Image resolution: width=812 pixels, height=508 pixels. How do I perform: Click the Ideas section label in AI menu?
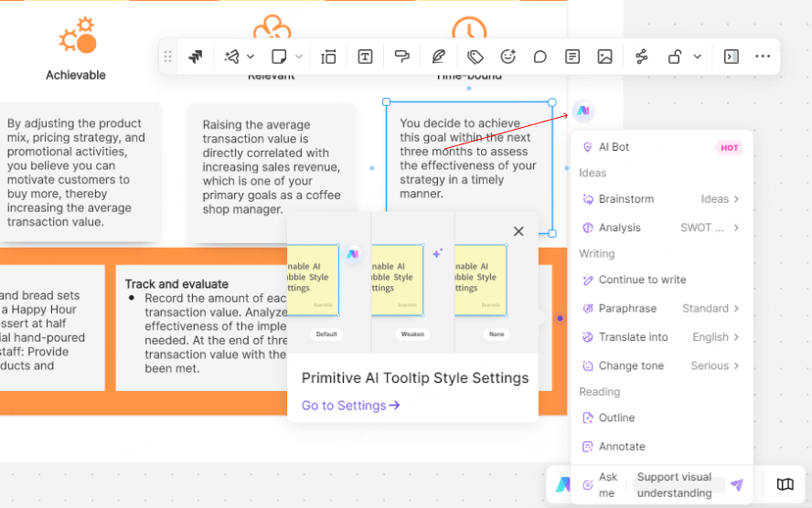[593, 173]
